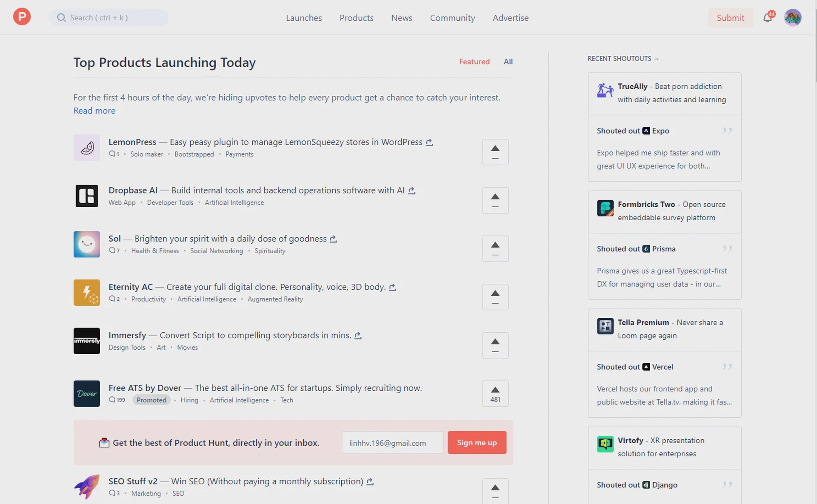This screenshot has width=817, height=504.
Task: Open Dover product icon
Action: pos(87,393)
